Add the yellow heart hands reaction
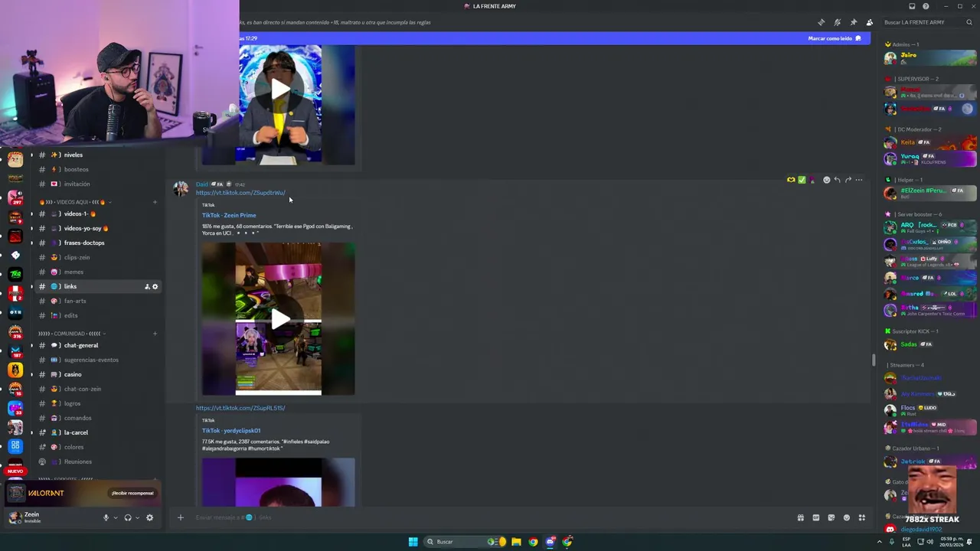Viewport: 980px width, 551px height. 791,180
